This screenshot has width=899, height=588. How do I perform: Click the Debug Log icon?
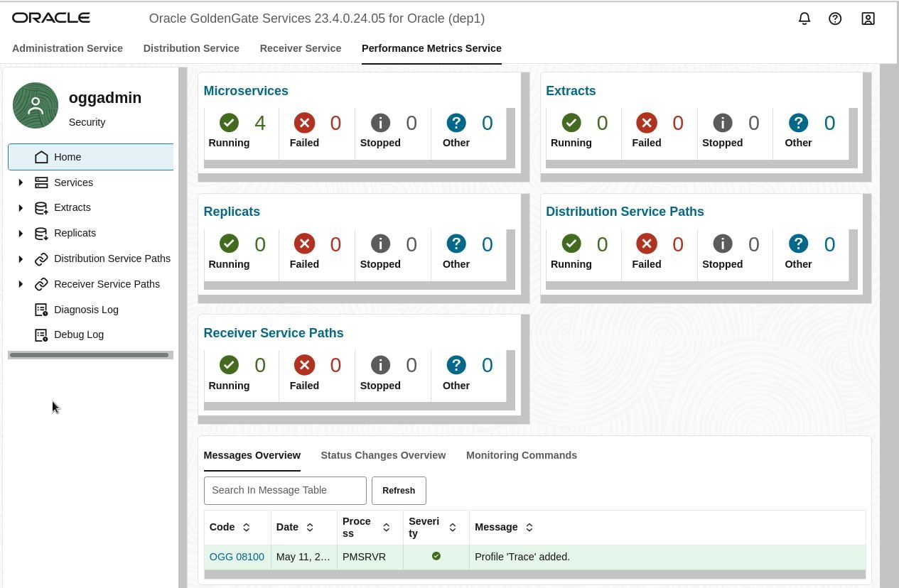[x=41, y=334]
